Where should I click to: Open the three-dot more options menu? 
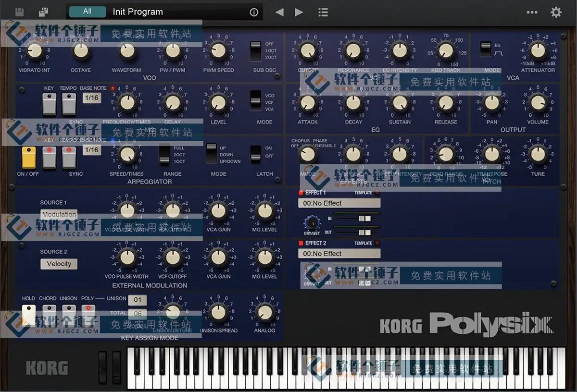(x=532, y=12)
